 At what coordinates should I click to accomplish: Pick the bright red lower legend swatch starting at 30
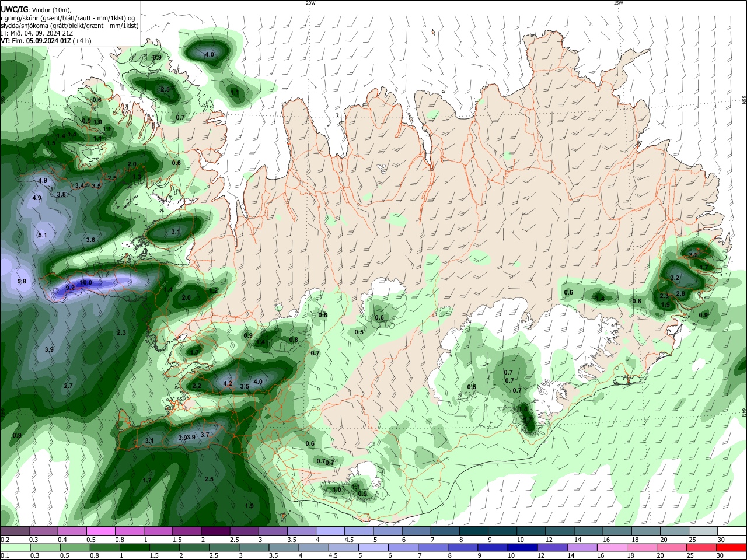click(x=732, y=548)
